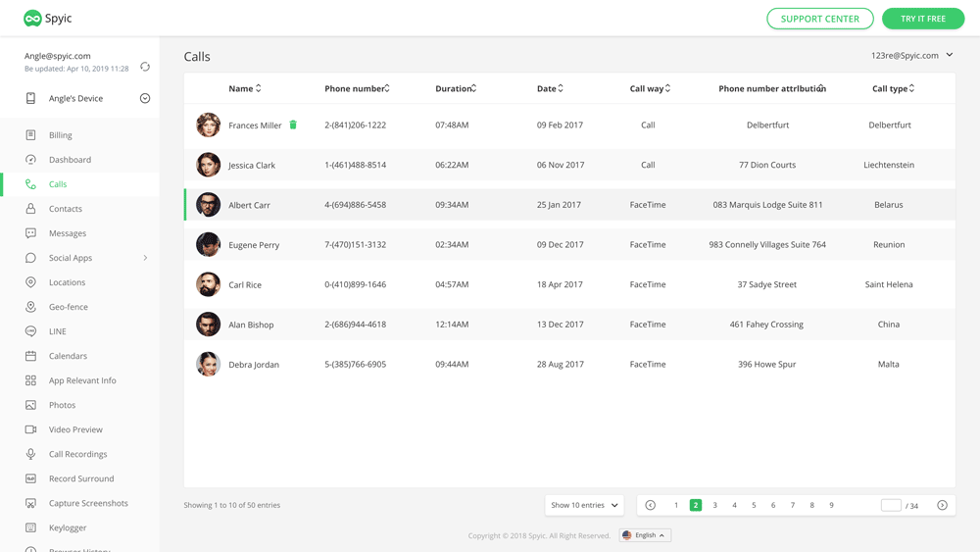Image resolution: width=980 pixels, height=552 pixels.
Task: Open the Messages menu item
Action: pos(68,233)
